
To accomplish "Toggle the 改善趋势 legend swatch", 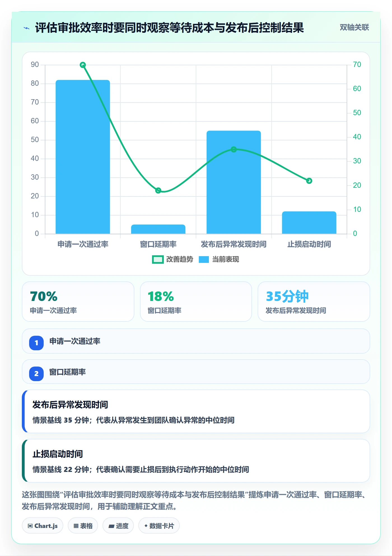I will coord(158,260).
